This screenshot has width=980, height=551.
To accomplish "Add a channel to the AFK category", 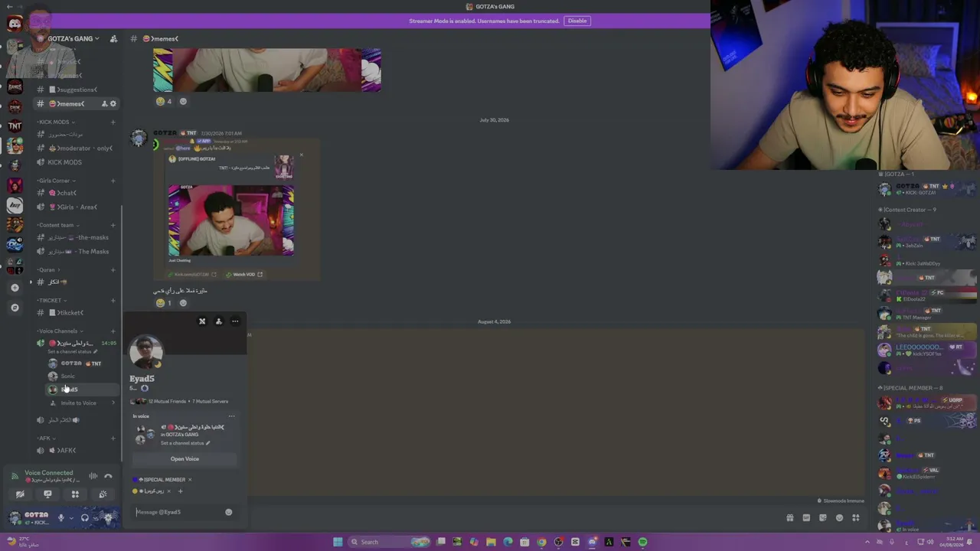I will coord(113,438).
